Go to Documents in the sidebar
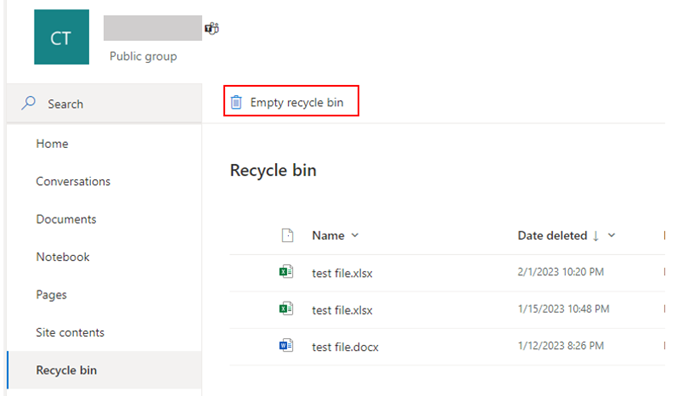677x396 pixels. (66, 219)
